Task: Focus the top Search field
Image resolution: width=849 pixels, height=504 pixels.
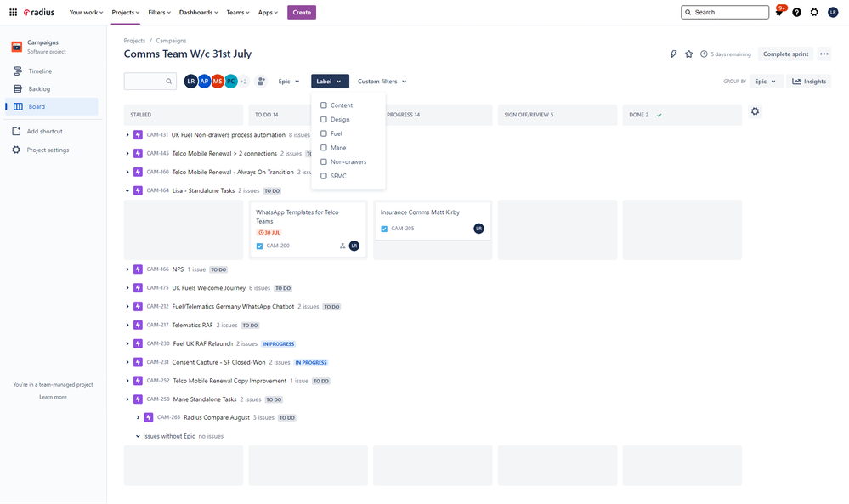Action: pos(725,12)
